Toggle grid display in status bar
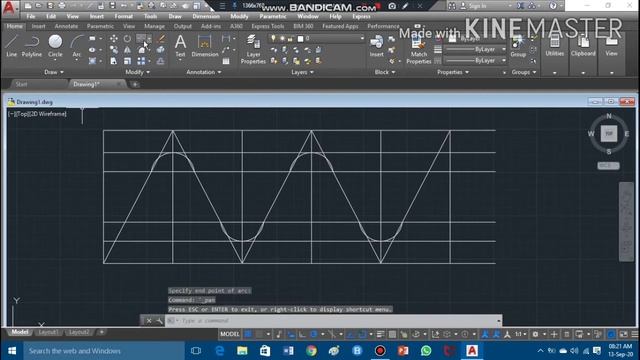 (248, 334)
